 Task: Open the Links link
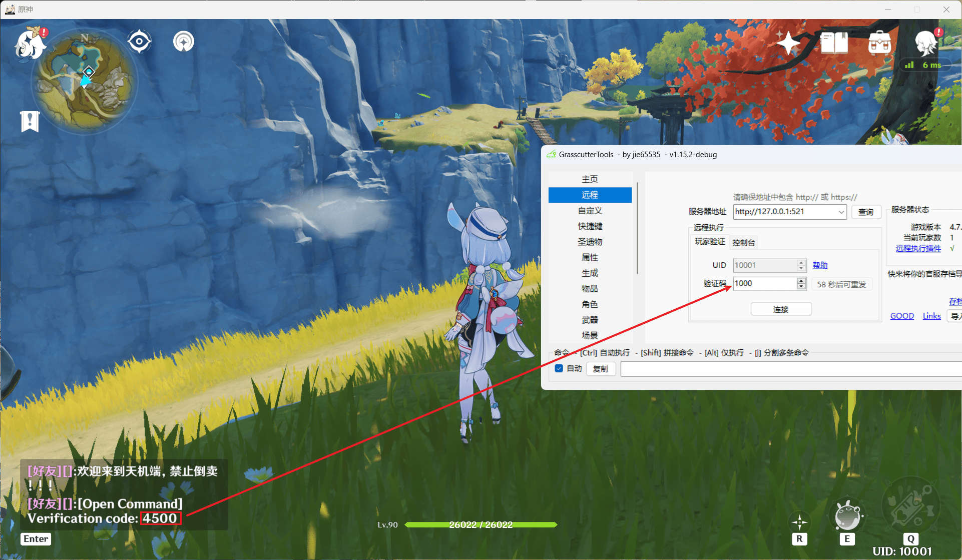click(931, 316)
